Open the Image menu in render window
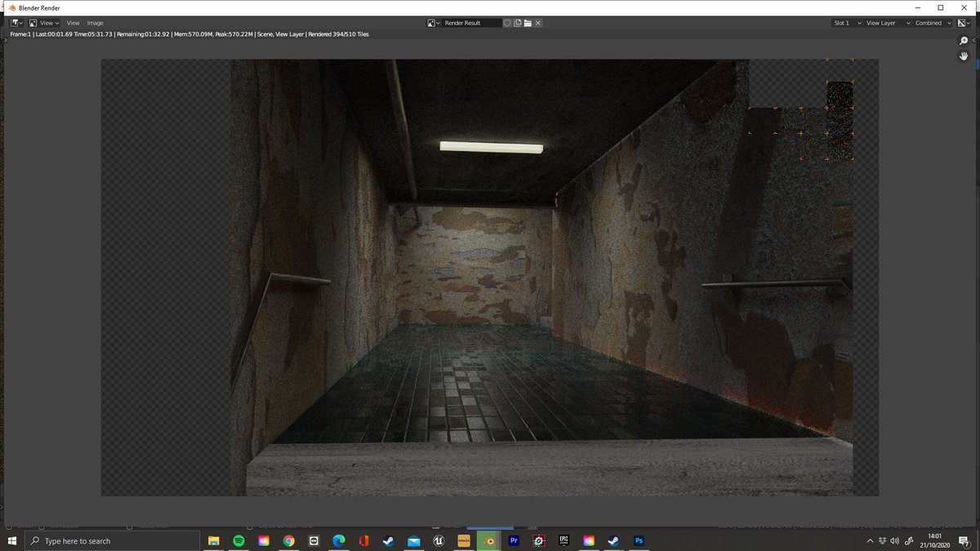 [96, 23]
